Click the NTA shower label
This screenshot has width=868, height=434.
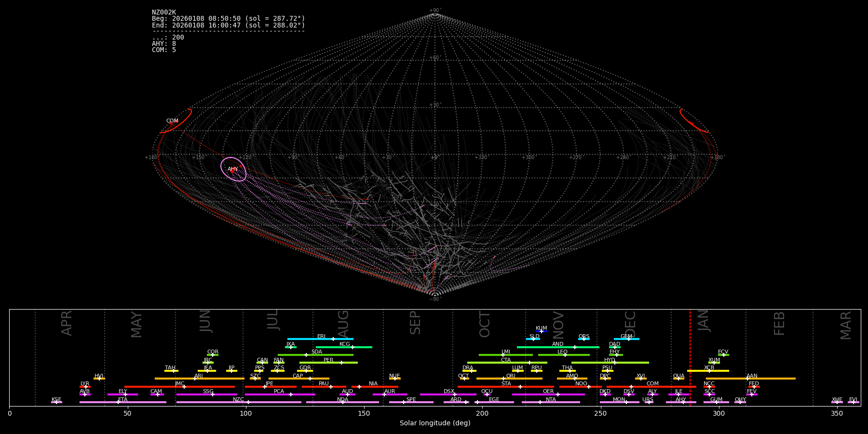[x=551, y=400]
